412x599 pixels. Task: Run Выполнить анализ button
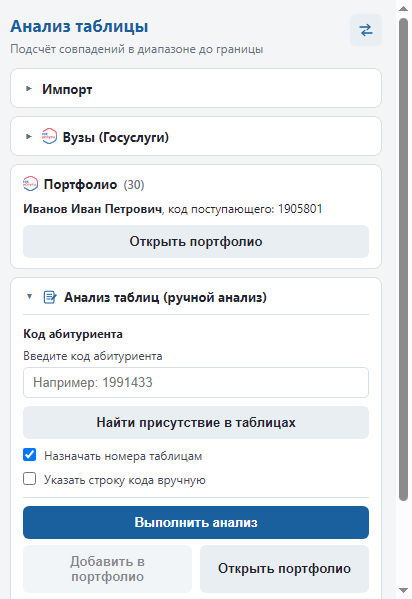[196, 523]
